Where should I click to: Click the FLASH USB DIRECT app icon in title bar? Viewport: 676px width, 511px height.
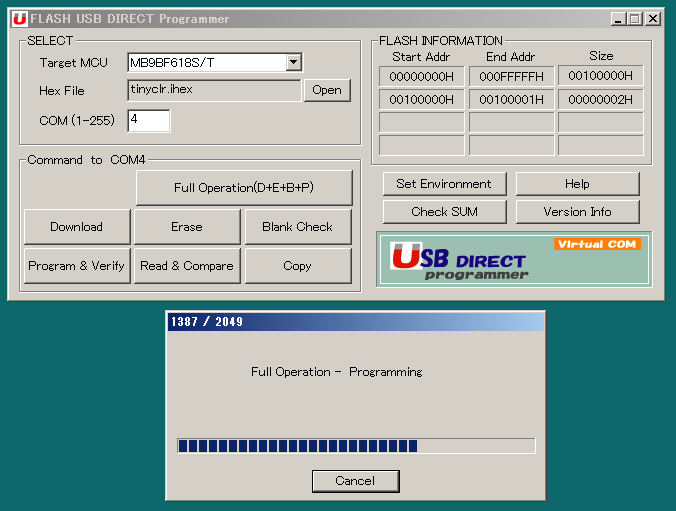19,19
